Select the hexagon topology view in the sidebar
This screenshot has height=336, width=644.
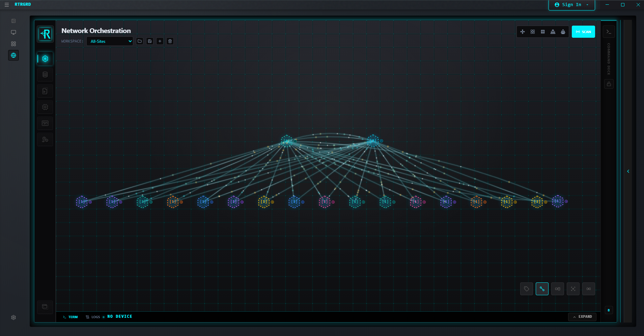pos(45,58)
